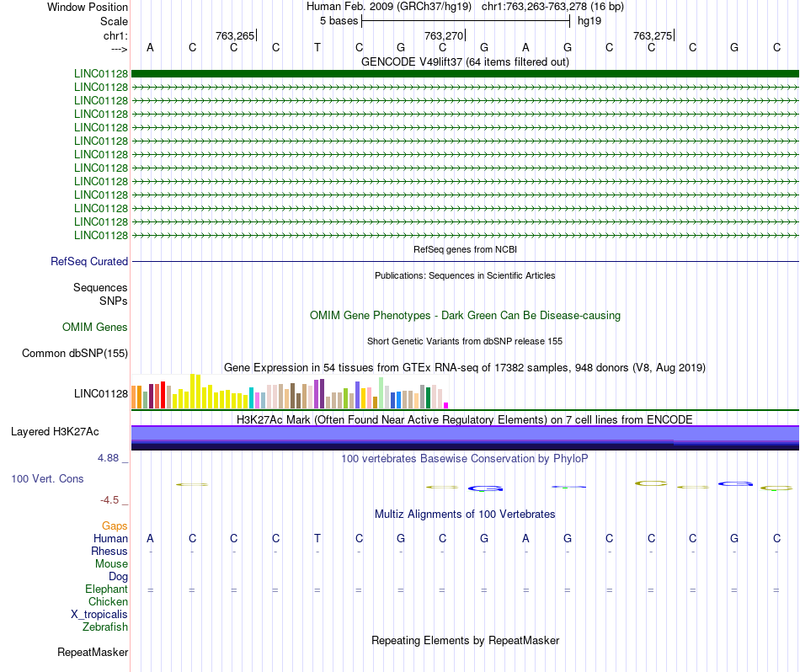Click the magenta bar ending the GTEx chart
This screenshot has width=800, height=672.
tap(446, 406)
